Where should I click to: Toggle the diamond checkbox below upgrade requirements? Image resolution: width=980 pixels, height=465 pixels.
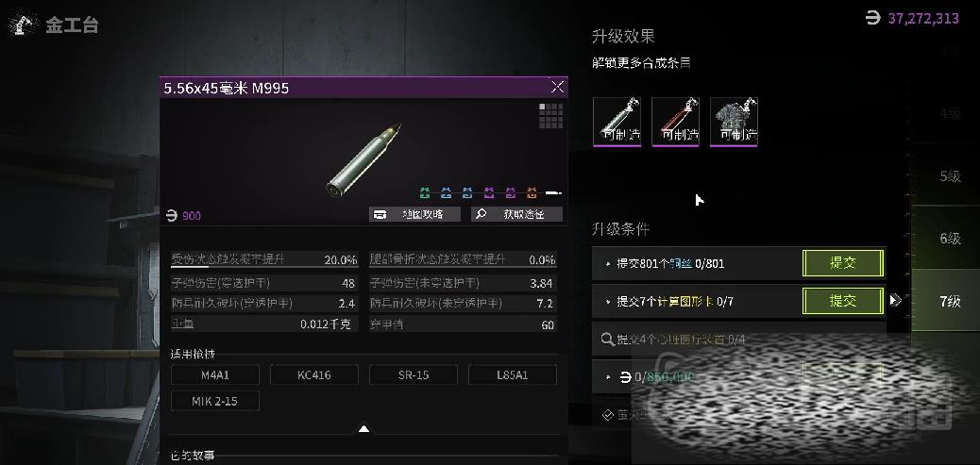pyautogui.click(x=607, y=414)
